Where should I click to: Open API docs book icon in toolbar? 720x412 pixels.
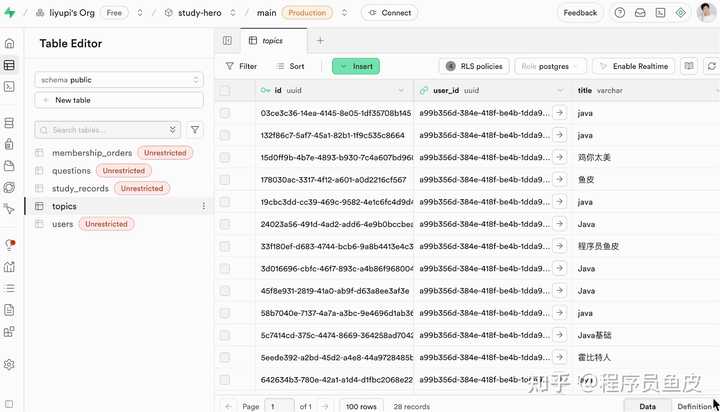(689, 66)
